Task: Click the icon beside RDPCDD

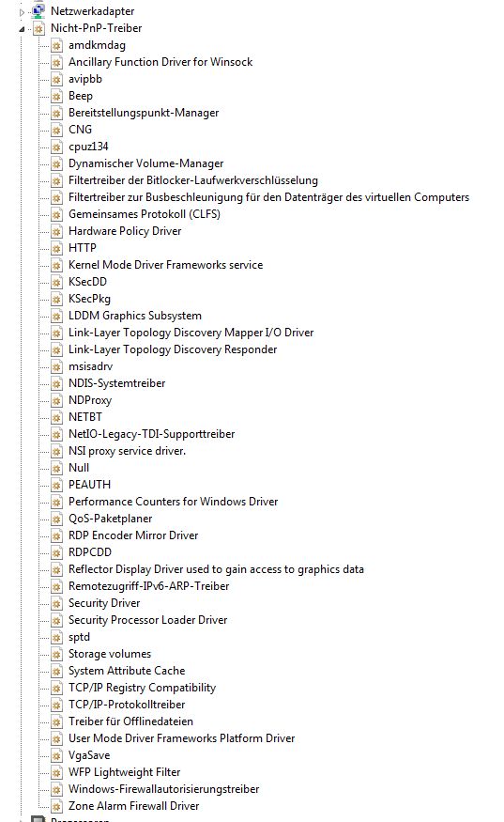Action: point(56,552)
